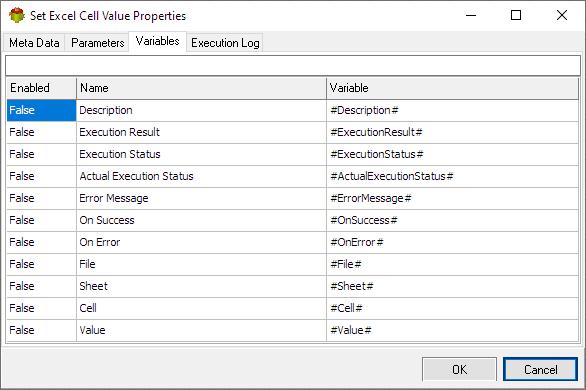Toggle Enabled value for Value row

point(41,331)
